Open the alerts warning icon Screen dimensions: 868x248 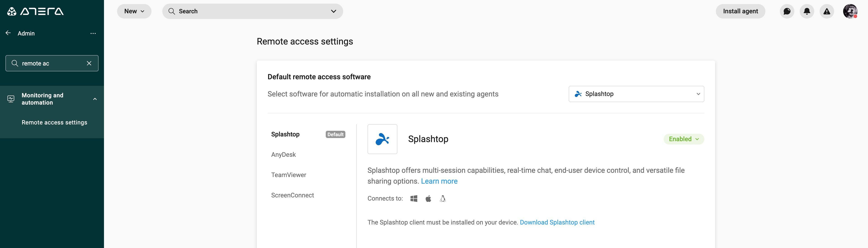[827, 11]
